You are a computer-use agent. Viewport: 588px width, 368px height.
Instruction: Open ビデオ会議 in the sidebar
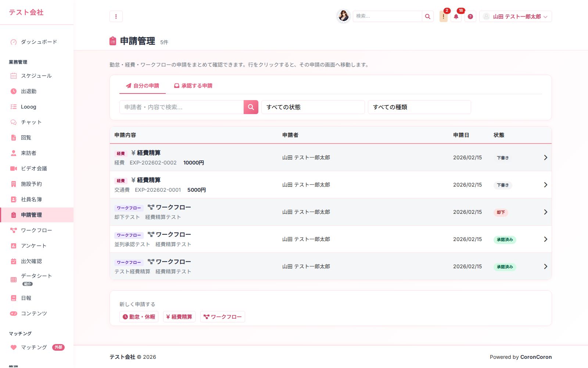pos(37,169)
